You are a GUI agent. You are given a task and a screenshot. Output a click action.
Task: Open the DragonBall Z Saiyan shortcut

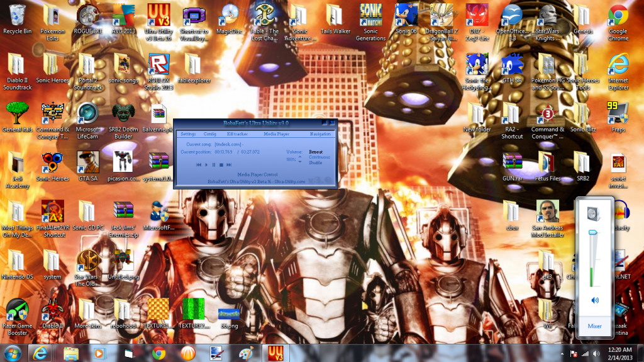click(441, 23)
